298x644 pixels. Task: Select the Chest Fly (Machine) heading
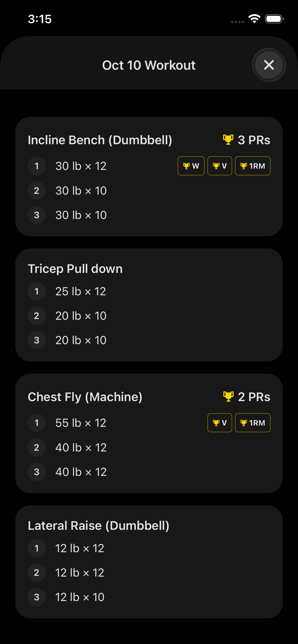point(85,397)
